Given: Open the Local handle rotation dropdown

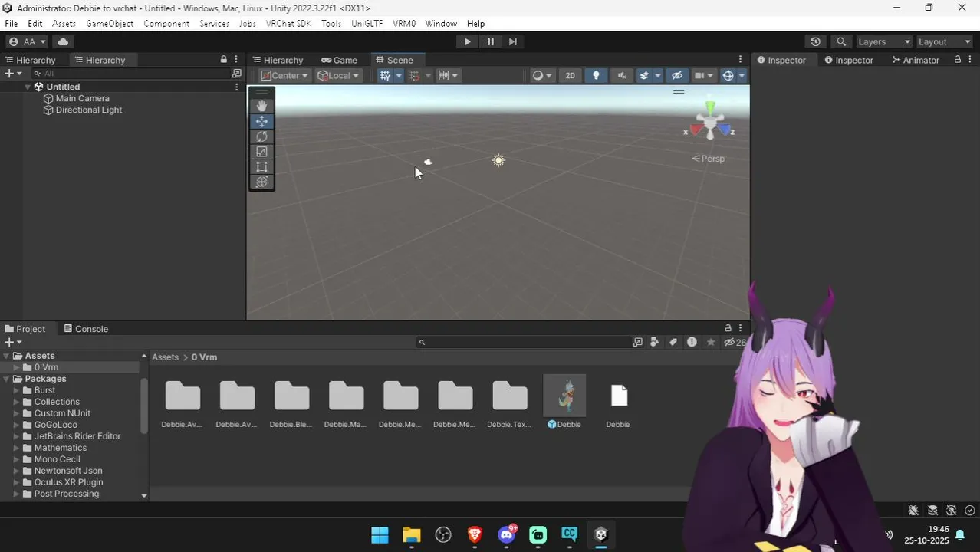Looking at the screenshot, I should click(x=339, y=75).
